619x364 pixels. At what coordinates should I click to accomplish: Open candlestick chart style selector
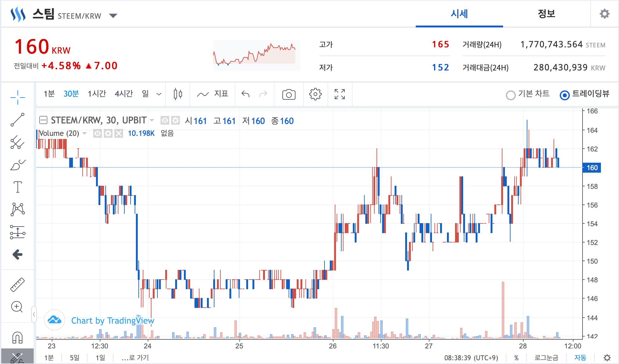click(x=178, y=94)
